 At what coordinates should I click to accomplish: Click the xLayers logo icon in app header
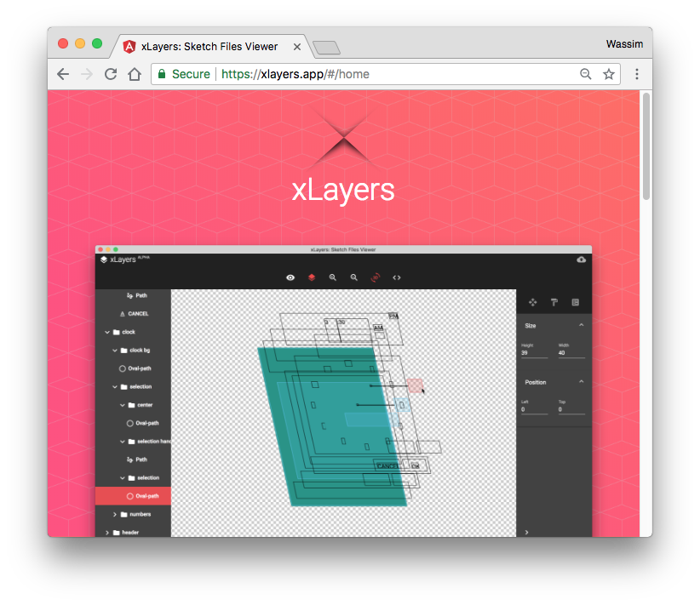(x=104, y=260)
